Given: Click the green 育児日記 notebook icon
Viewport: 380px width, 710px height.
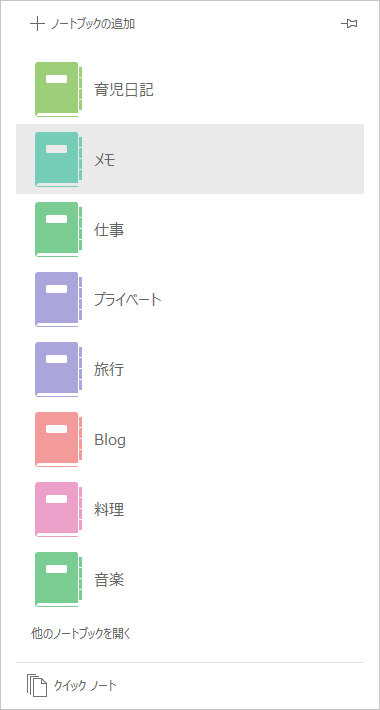Looking at the screenshot, I should [59, 90].
